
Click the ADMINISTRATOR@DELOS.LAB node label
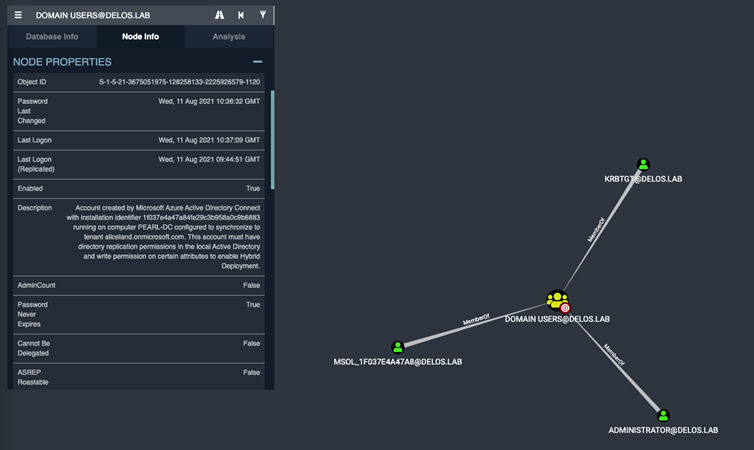pyautogui.click(x=663, y=430)
